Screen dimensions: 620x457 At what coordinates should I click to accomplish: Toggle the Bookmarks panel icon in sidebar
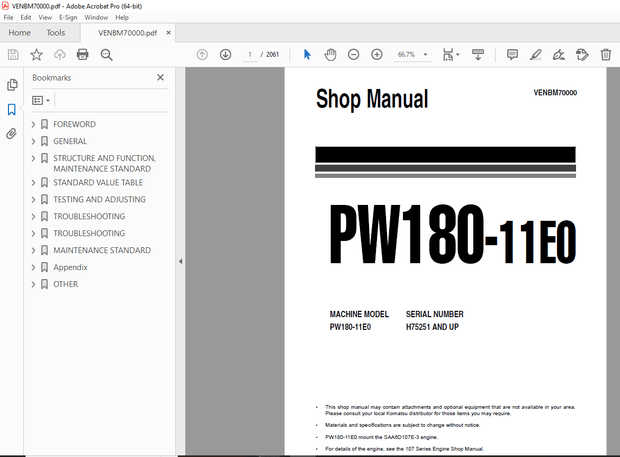(x=11, y=110)
